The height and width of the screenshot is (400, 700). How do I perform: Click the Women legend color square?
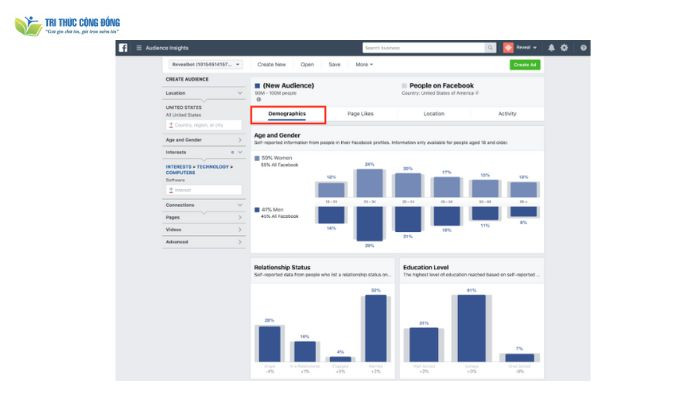pyautogui.click(x=257, y=158)
